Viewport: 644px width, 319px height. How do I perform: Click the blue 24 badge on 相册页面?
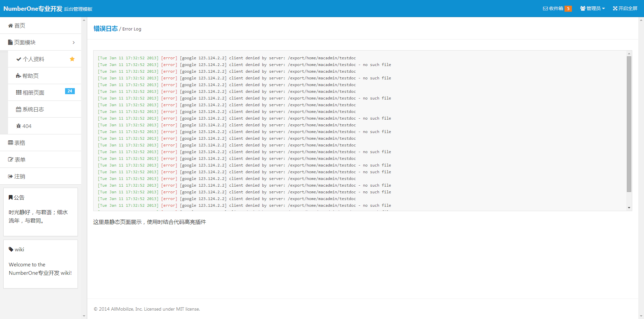point(70,91)
